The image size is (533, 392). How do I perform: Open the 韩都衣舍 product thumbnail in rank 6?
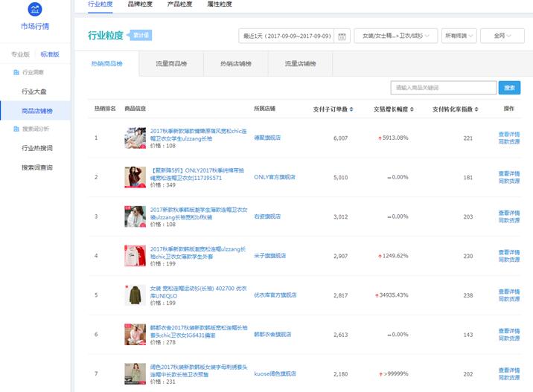point(135,335)
